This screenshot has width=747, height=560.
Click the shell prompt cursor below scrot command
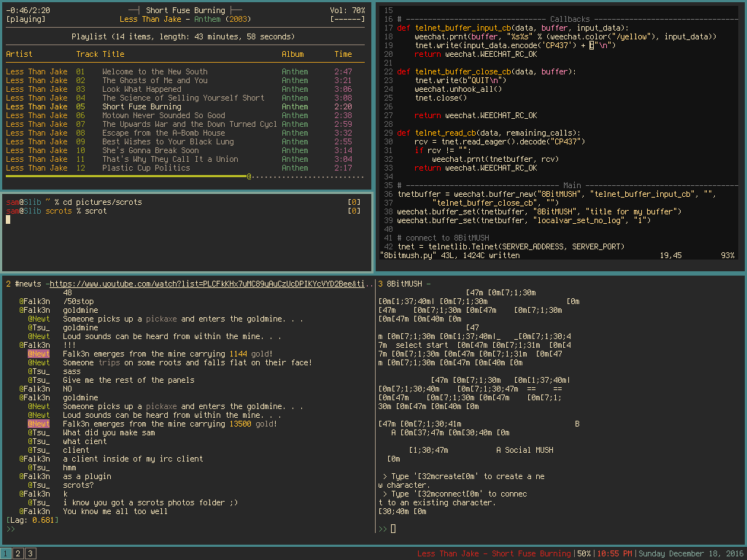coord(9,219)
